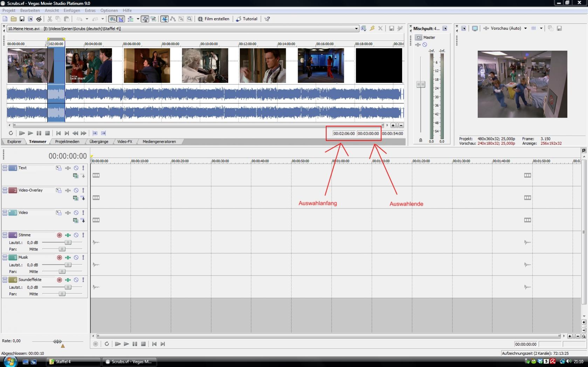Arm the Musik track for recording
Screen dimensions: 588x367
click(x=59, y=257)
